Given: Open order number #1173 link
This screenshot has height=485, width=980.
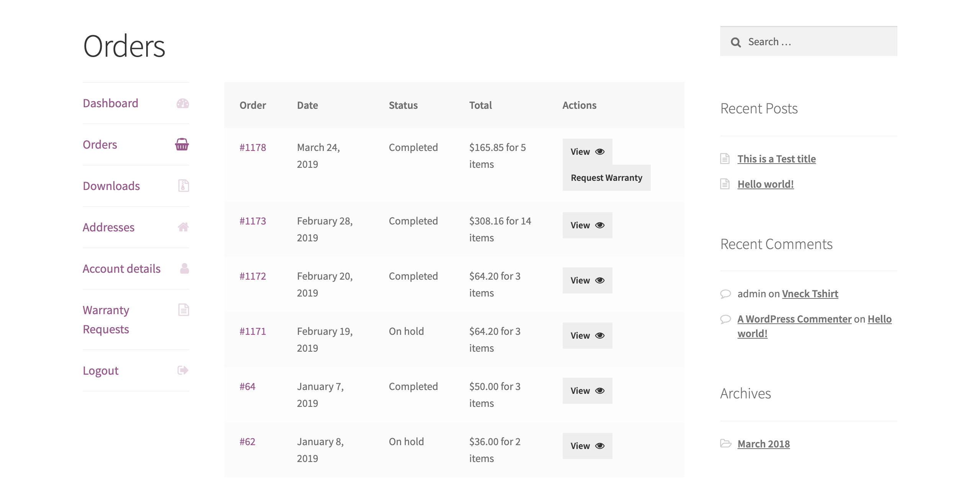Looking at the screenshot, I should point(253,221).
